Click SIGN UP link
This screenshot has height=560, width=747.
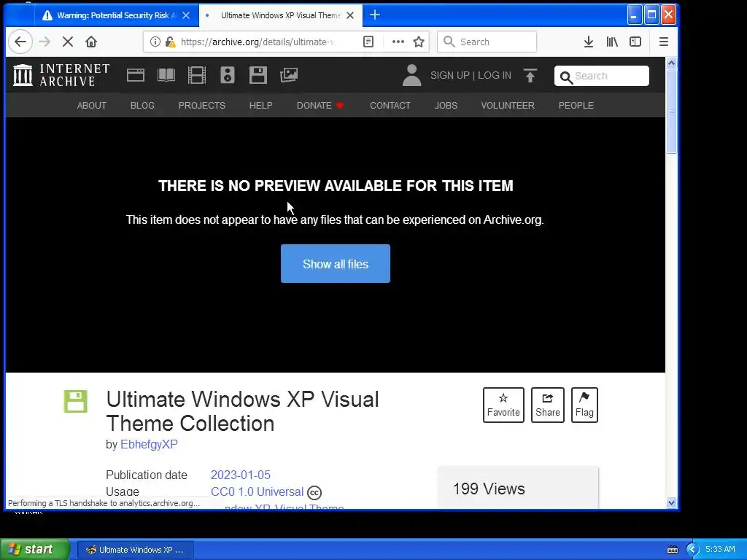pos(449,75)
